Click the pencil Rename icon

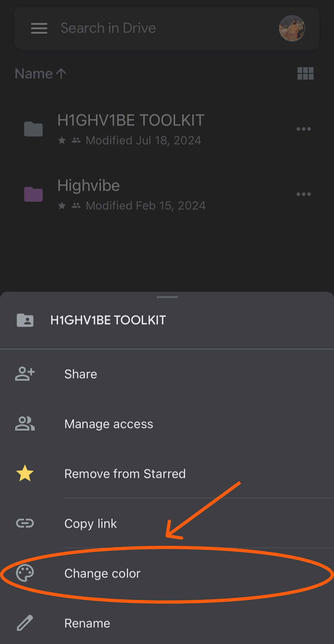pos(25,623)
